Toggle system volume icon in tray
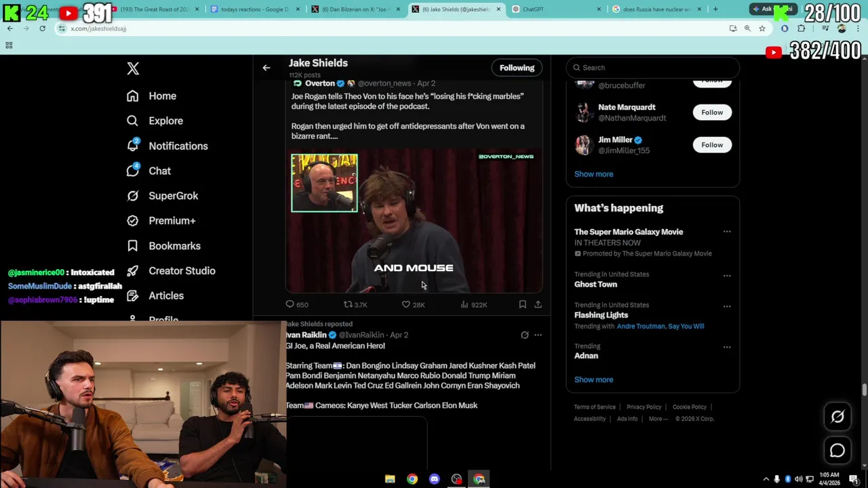868x488 pixels. [x=797, y=479]
